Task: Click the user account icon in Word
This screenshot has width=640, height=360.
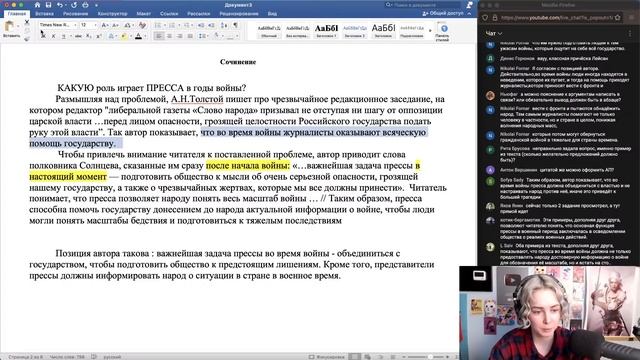Action: point(470,5)
